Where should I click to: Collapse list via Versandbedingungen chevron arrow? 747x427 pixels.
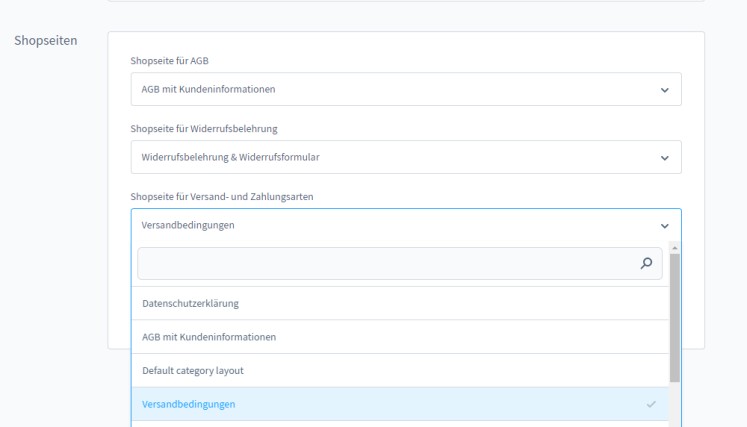tap(665, 225)
